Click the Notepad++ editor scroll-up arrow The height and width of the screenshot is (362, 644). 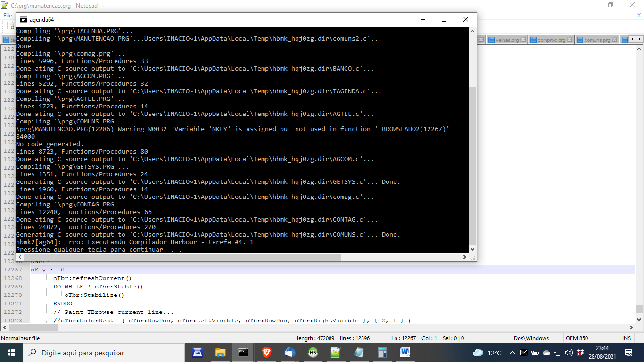pyautogui.click(x=639, y=49)
